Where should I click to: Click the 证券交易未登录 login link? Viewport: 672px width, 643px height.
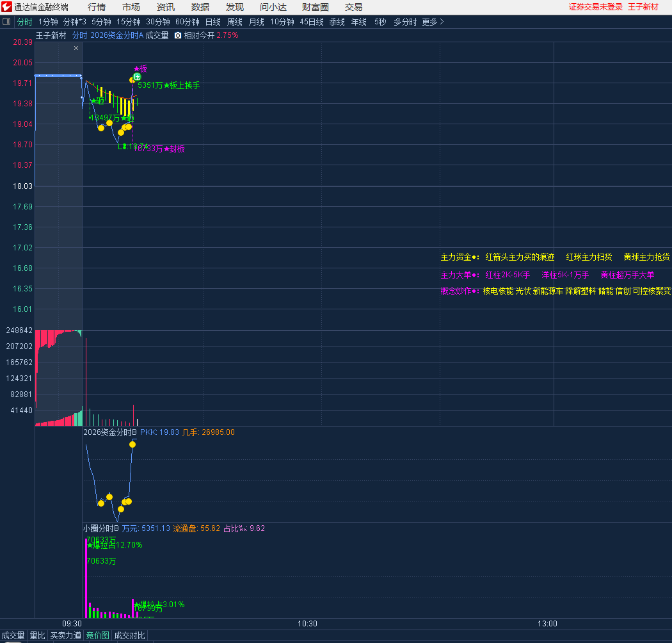[595, 7]
